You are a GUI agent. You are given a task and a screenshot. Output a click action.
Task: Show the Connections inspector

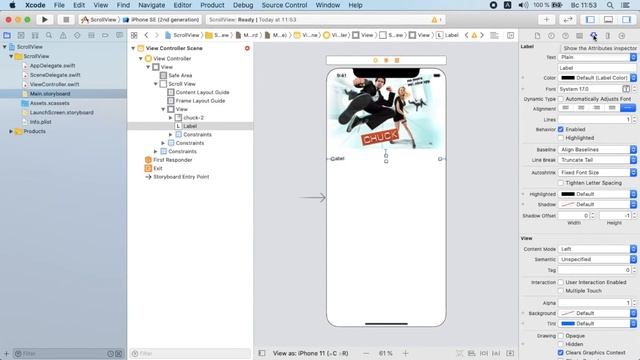click(x=622, y=36)
